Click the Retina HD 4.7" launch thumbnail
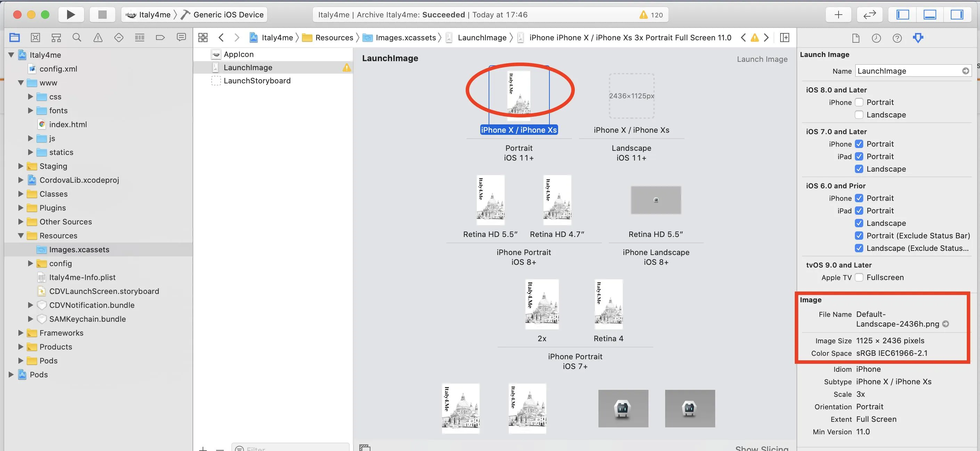The height and width of the screenshot is (451, 980). click(557, 200)
